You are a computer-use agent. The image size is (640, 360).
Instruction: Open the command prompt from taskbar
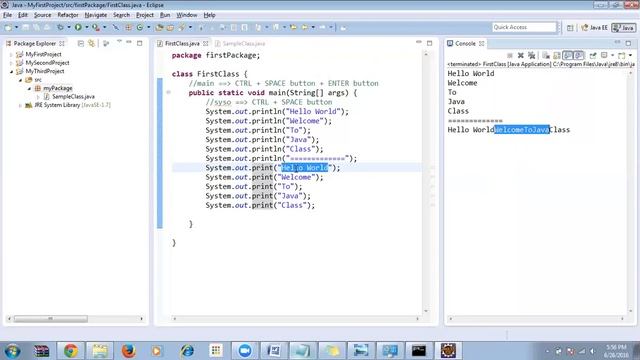[419, 350]
